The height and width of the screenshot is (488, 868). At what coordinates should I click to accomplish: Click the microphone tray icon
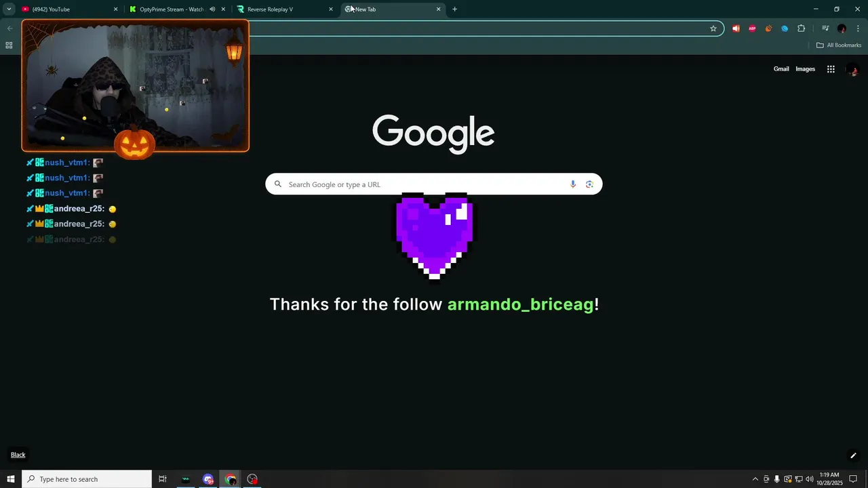(x=777, y=479)
